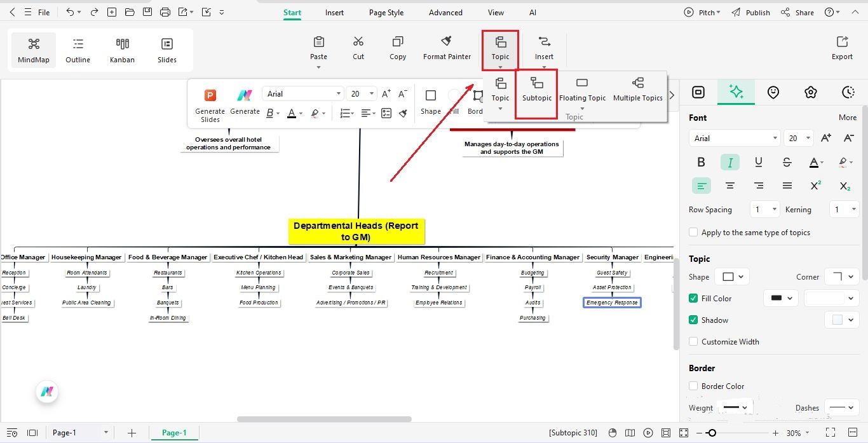Open the Page-1 selector dropdown in status bar

(x=79, y=433)
